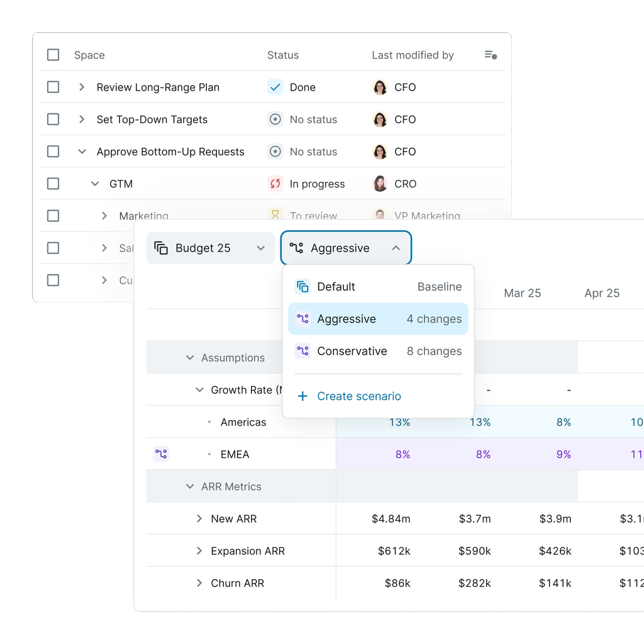Image resolution: width=644 pixels, height=644 pixels.
Task: Open the Budget 25 dropdown
Action: 210,248
